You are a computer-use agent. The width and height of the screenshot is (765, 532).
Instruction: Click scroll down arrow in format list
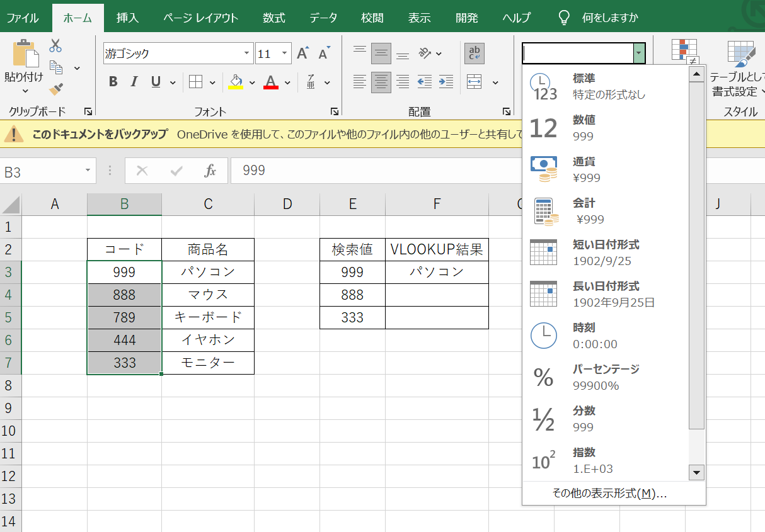tap(696, 472)
